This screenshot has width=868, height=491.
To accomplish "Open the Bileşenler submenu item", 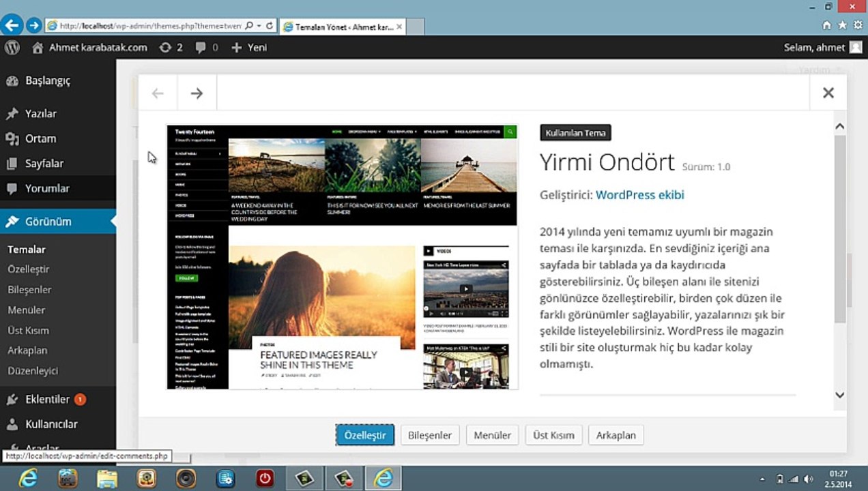I will point(29,290).
